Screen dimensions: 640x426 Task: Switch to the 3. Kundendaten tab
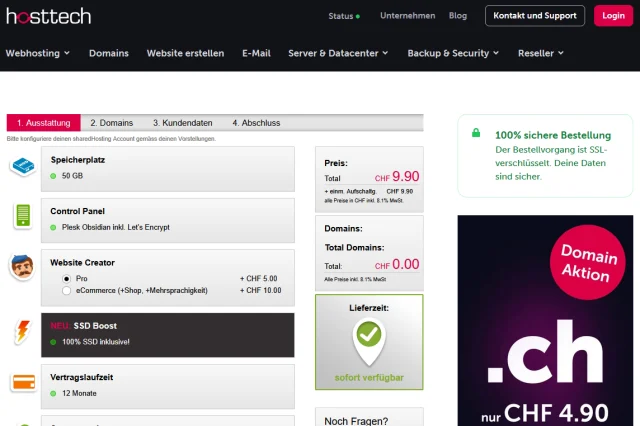183,123
